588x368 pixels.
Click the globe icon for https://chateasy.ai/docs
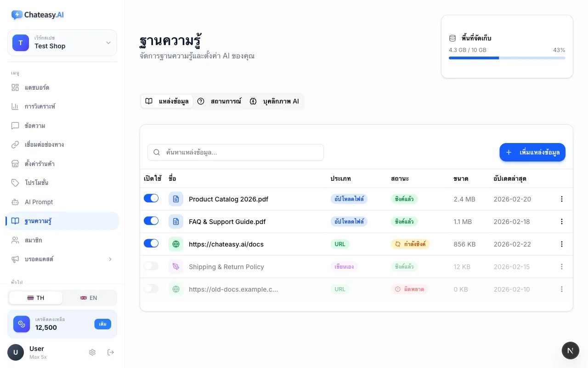tap(176, 244)
